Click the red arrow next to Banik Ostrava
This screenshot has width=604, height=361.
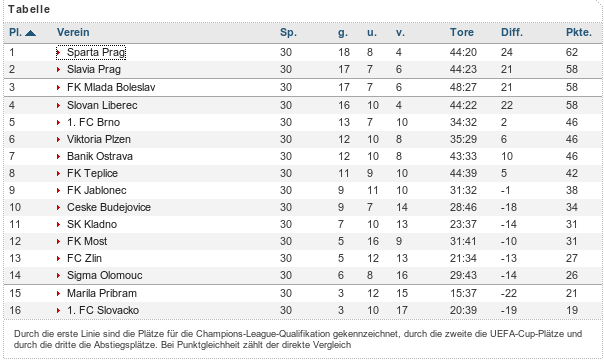click(x=58, y=156)
